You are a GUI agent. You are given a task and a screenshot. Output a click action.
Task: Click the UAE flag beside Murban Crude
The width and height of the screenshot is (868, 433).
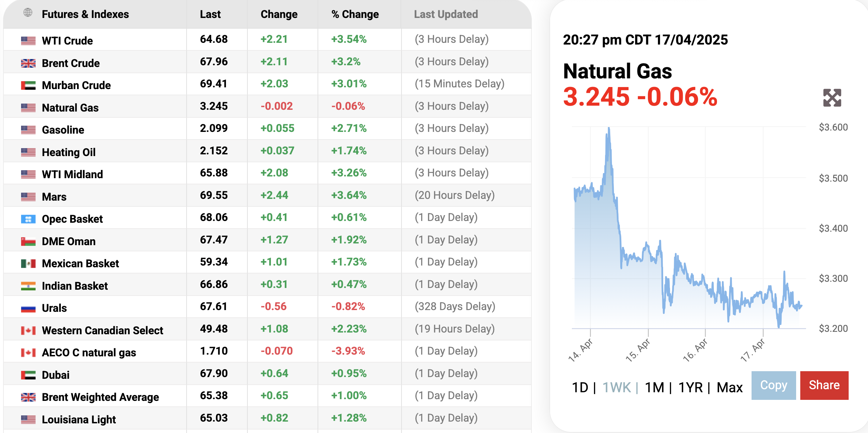[28, 85]
